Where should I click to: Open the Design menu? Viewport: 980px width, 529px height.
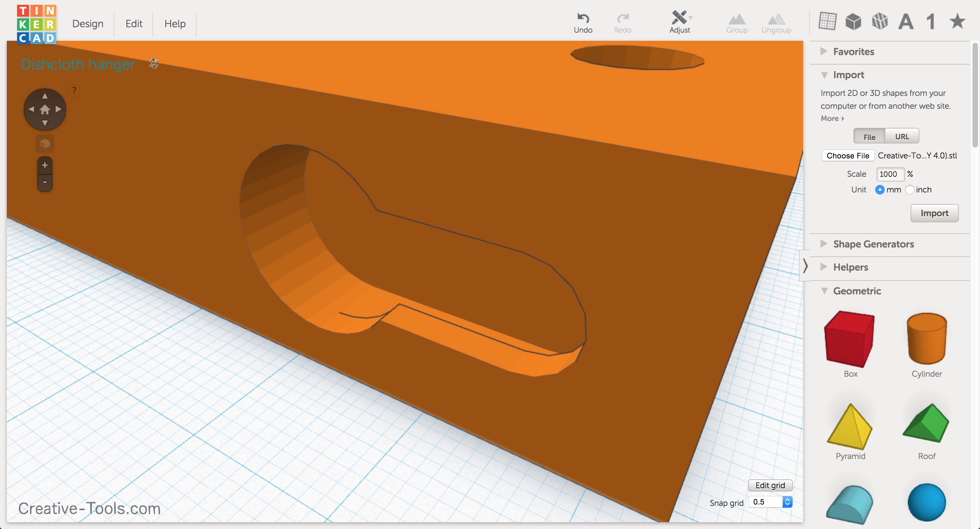88,23
